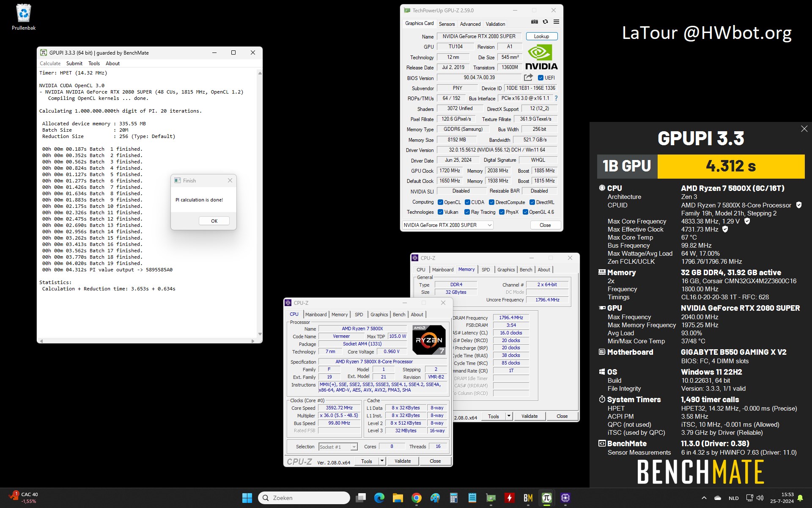Open NLD language indicator in tray
The height and width of the screenshot is (508, 812).
coord(734,498)
